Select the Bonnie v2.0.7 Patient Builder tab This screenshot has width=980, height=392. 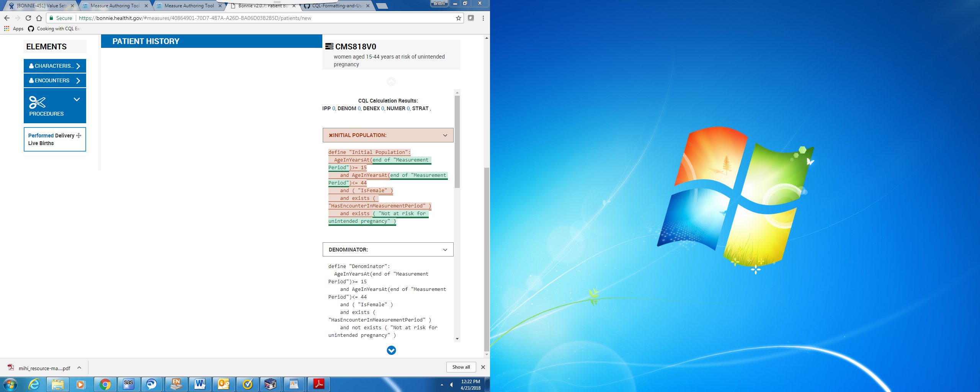263,6
